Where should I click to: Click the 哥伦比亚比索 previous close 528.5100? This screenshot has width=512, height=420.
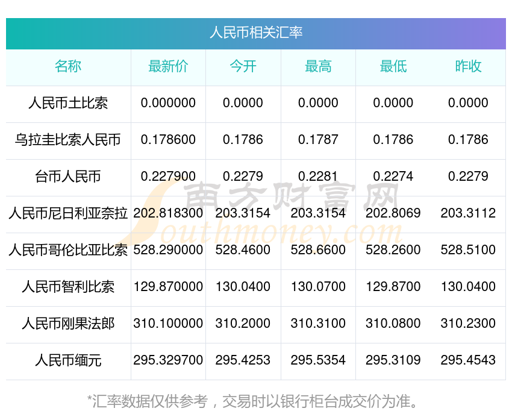(x=468, y=250)
